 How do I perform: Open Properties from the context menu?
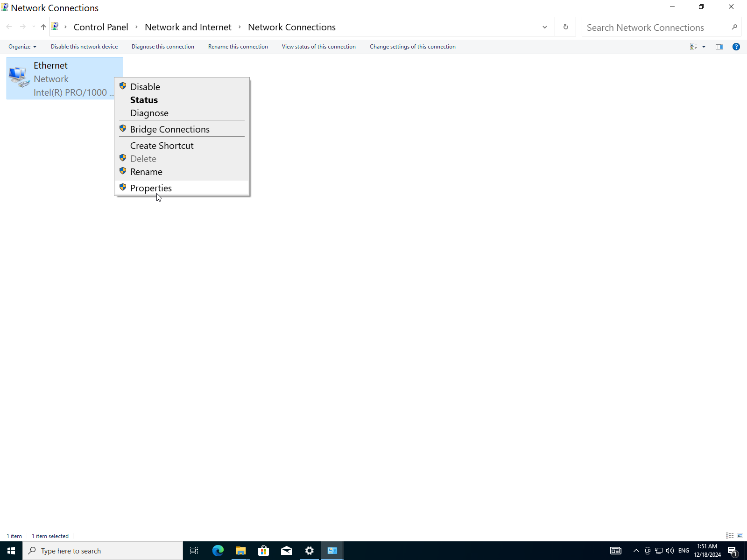point(151,188)
